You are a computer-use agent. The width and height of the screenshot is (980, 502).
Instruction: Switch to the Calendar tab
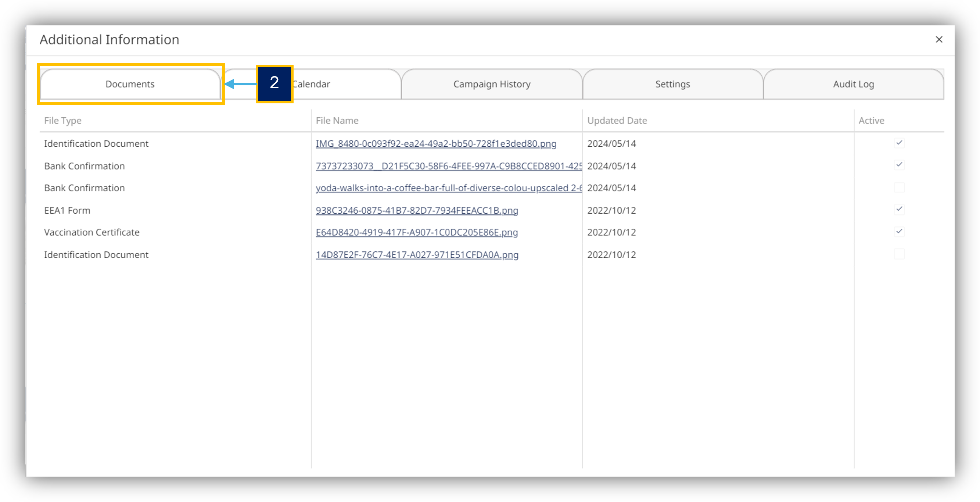pos(311,84)
